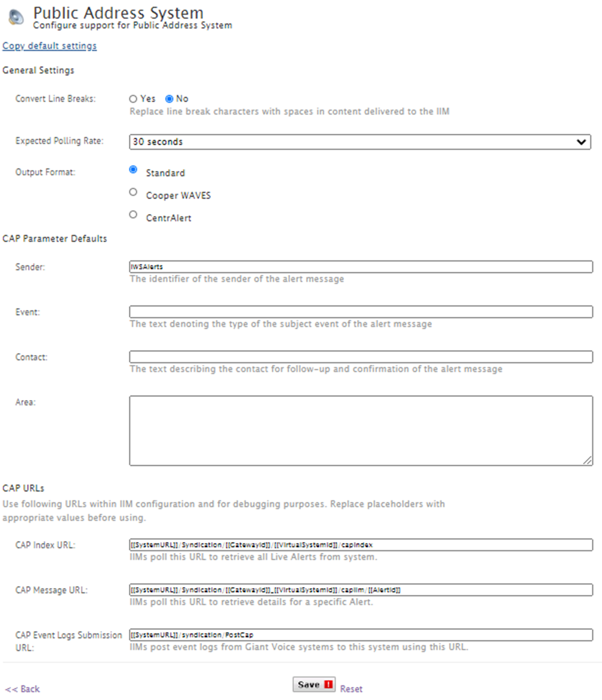
Task: Choose the CentrAlert output format
Action: [133, 215]
